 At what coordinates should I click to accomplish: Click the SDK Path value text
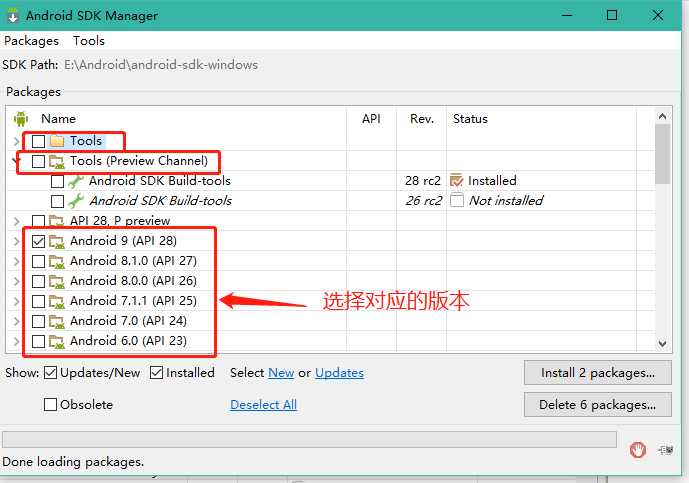pos(161,65)
